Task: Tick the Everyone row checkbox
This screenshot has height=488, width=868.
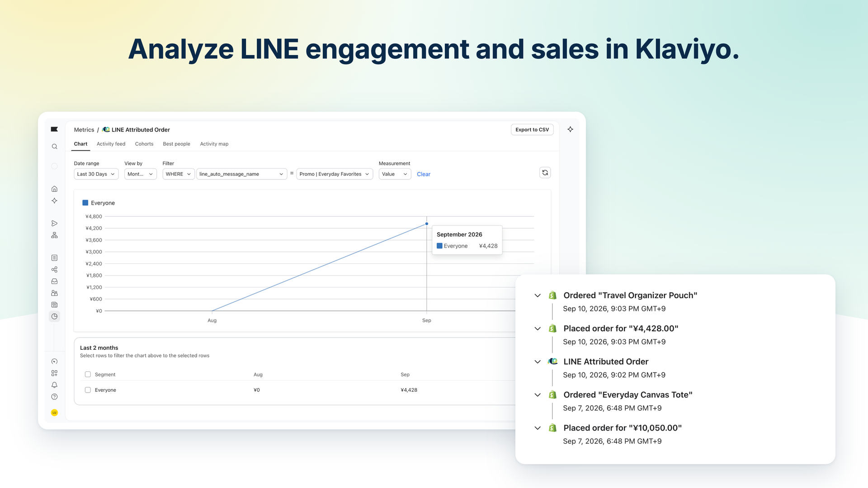Action: tap(88, 390)
